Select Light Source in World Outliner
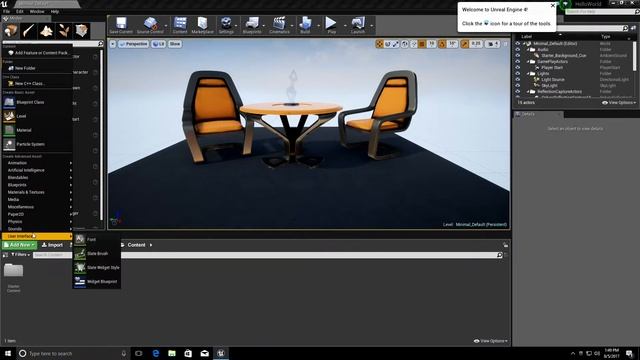 [553, 80]
